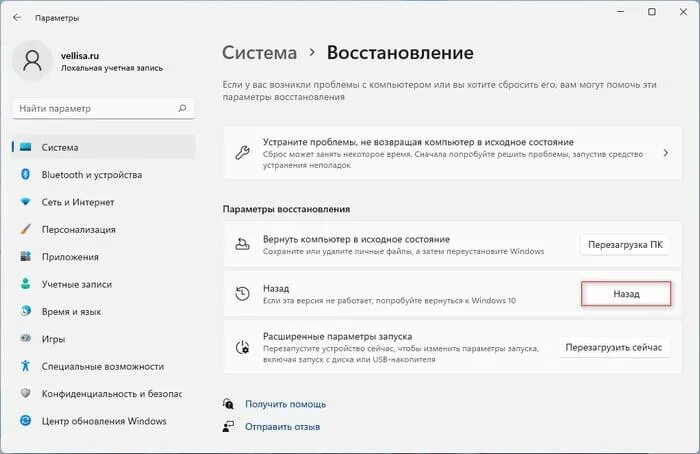The height and width of the screenshot is (454, 700).
Task: Click the Bluetooth icon in sidebar
Action: click(25, 174)
